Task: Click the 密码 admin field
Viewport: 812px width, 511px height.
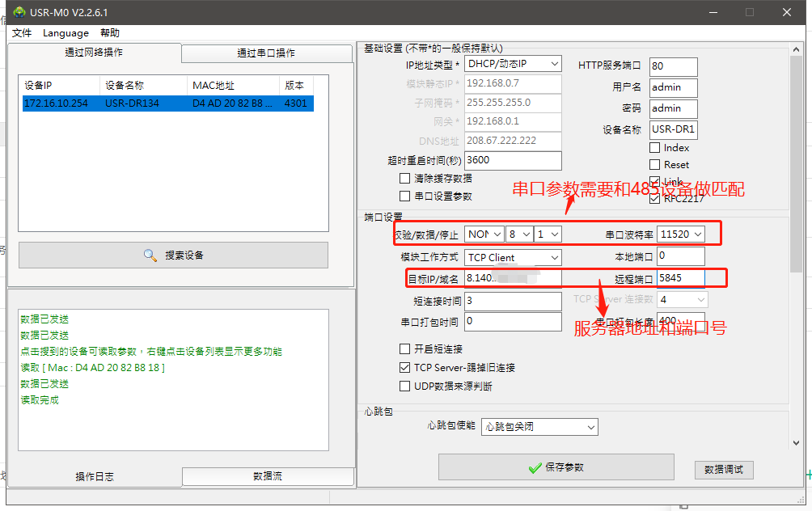Action: click(x=673, y=108)
